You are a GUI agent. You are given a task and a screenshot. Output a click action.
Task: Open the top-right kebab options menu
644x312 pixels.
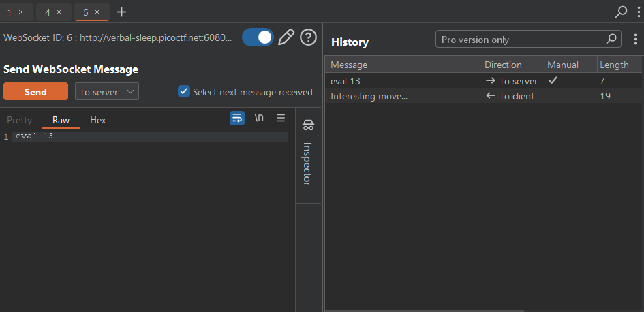tap(638, 12)
